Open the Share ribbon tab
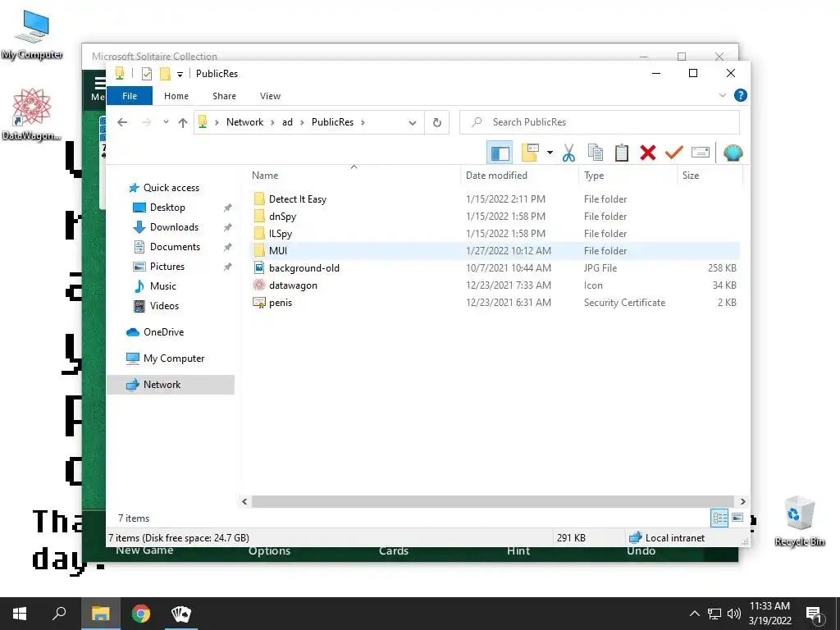 pos(224,96)
